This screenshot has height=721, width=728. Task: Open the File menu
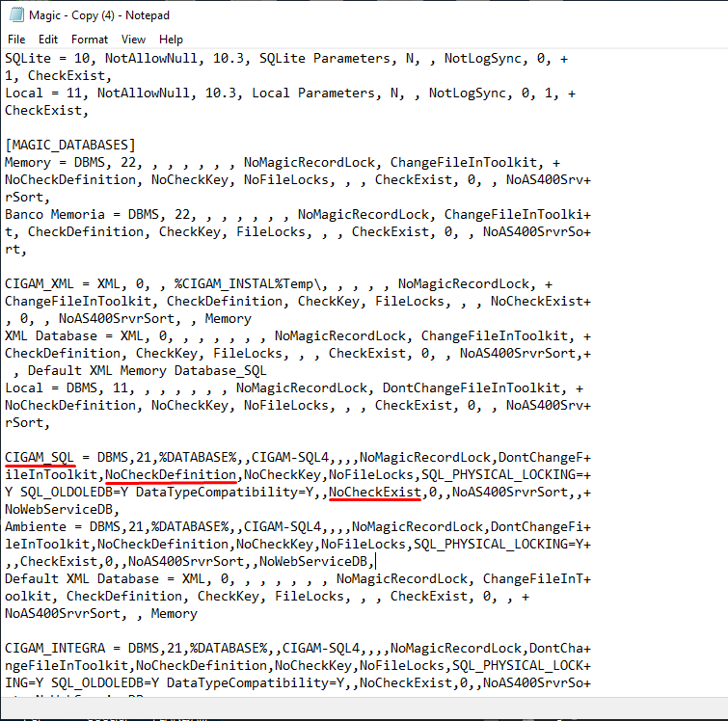(16, 40)
